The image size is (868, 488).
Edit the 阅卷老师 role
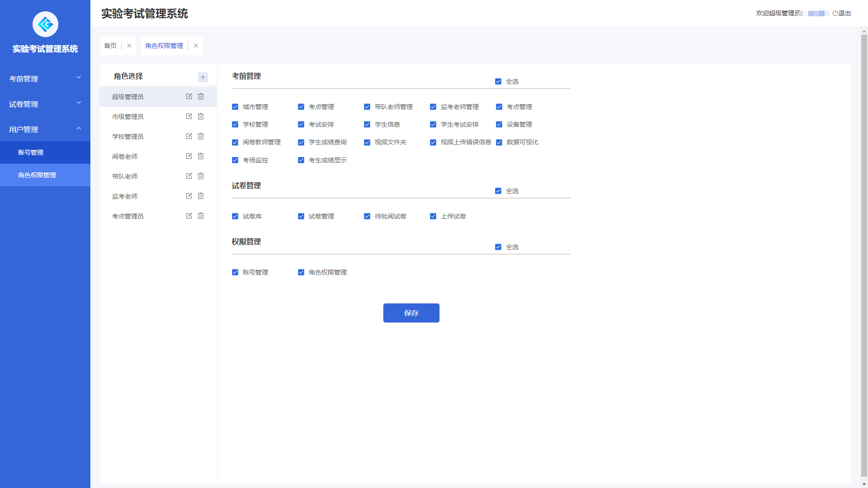click(189, 156)
